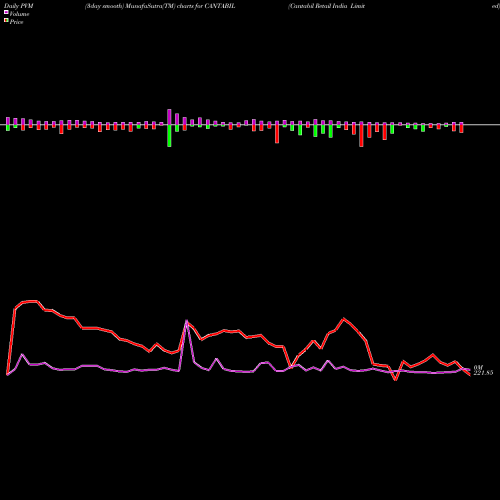
Task: Click the Cantabil Retail India company name
Action: point(327,6)
